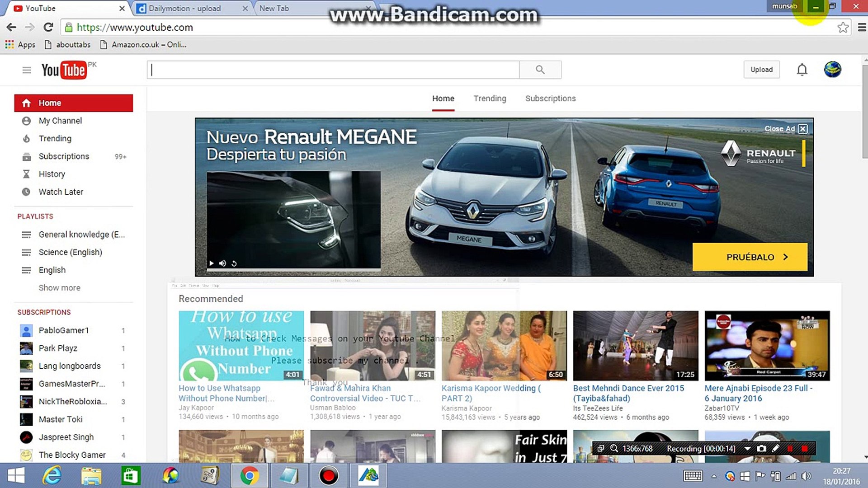This screenshot has width=868, height=488.
Task: Open the account avatar menu
Action: tap(832, 70)
